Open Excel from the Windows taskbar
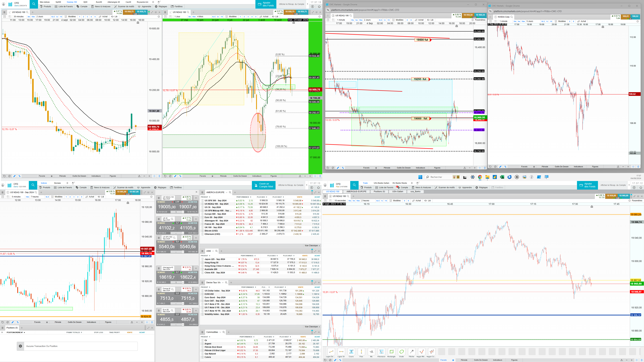Screen dimensions: 644x362 tap(502, 177)
